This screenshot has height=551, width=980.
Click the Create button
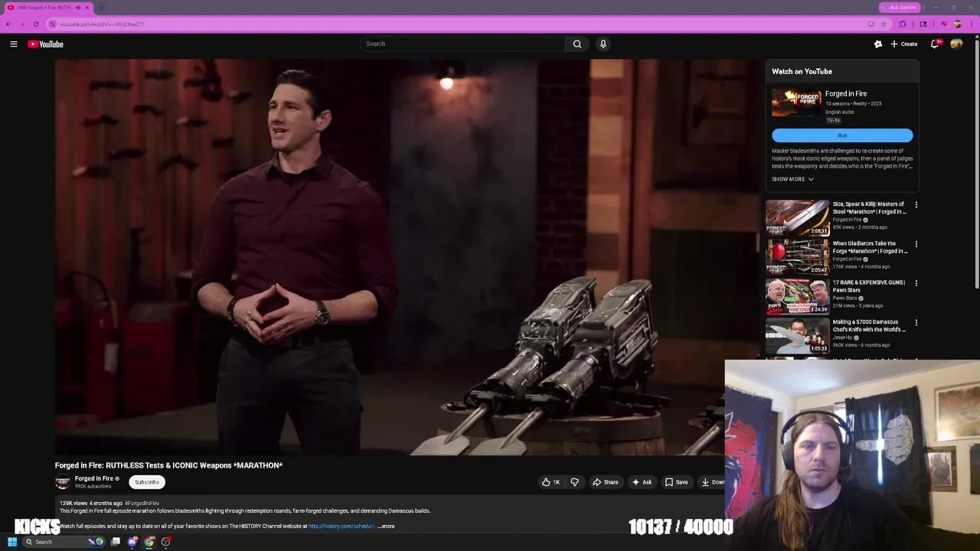click(904, 44)
